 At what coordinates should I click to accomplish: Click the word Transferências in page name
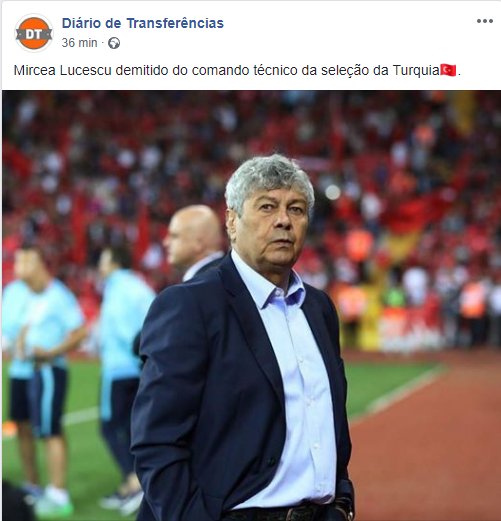coord(175,23)
